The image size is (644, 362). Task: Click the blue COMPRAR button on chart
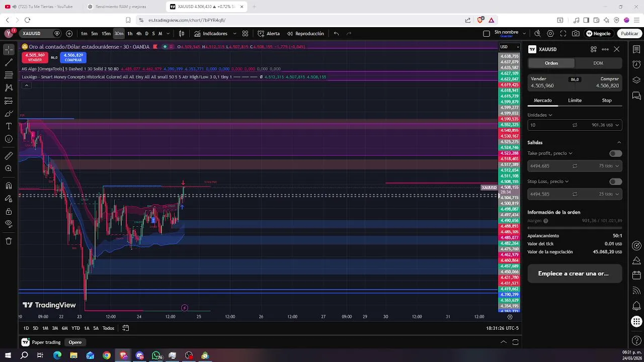click(x=73, y=57)
